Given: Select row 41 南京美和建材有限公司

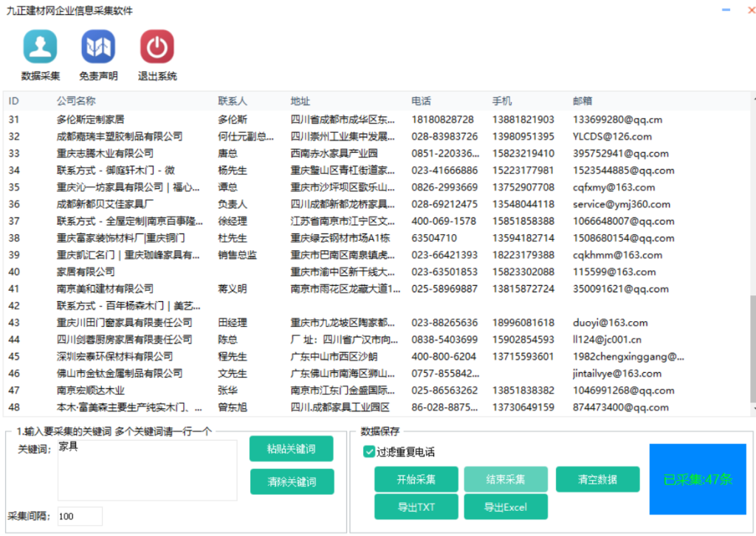Looking at the screenshot, I should click(x=105, y=289).
